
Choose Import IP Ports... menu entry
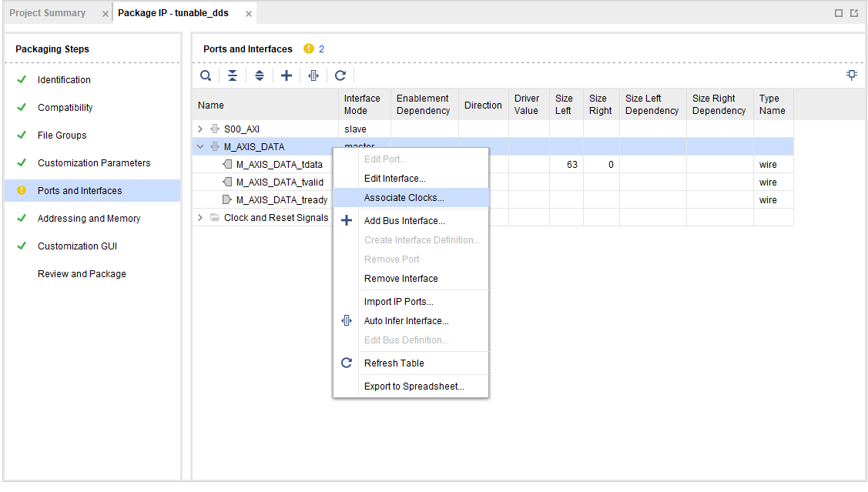click(411, 302)
